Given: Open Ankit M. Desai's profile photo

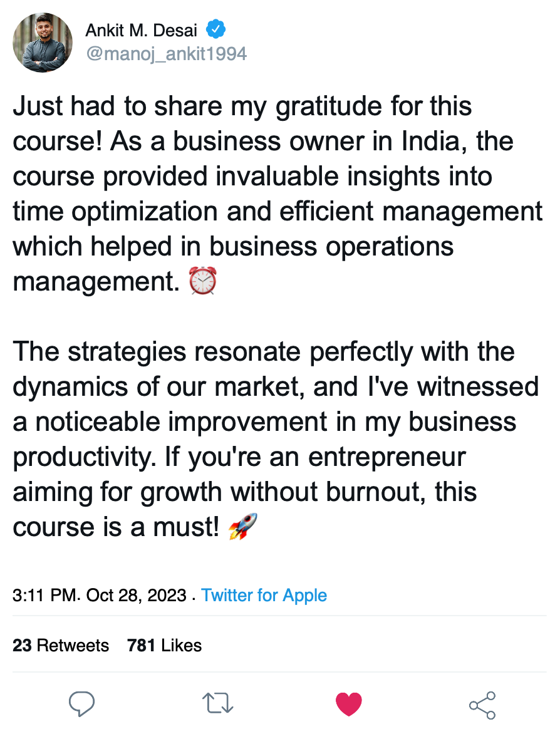Looking at the screenshot, I should point(43,43).
